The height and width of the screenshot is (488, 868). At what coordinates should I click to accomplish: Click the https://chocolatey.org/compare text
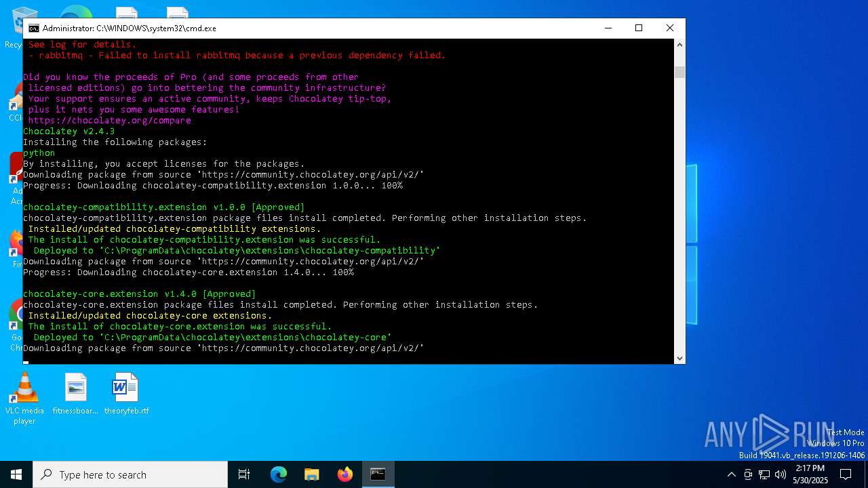[109, 120]
